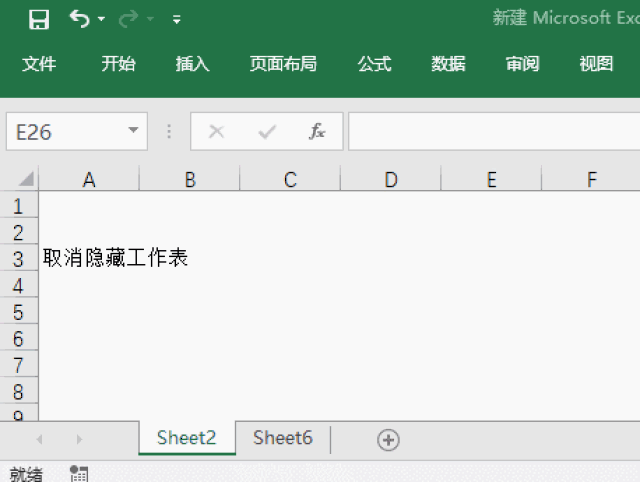Click the sheet tab scroll left arrow

coord(40,439)
